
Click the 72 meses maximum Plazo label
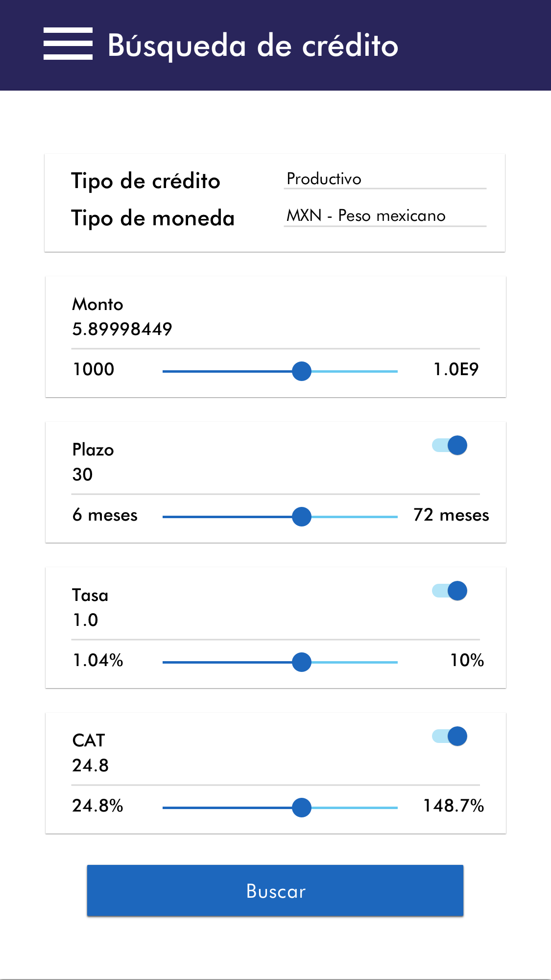451,515
